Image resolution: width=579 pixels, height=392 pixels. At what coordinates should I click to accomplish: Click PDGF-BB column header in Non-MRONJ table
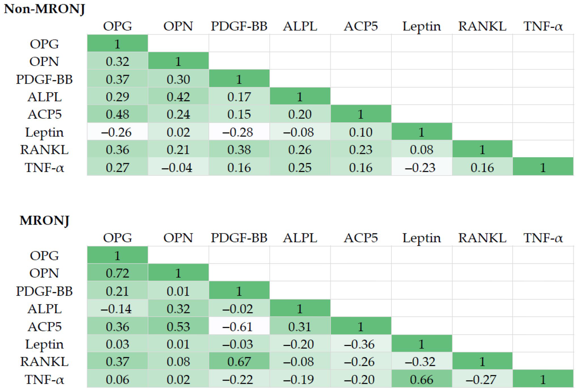point(239,26)
